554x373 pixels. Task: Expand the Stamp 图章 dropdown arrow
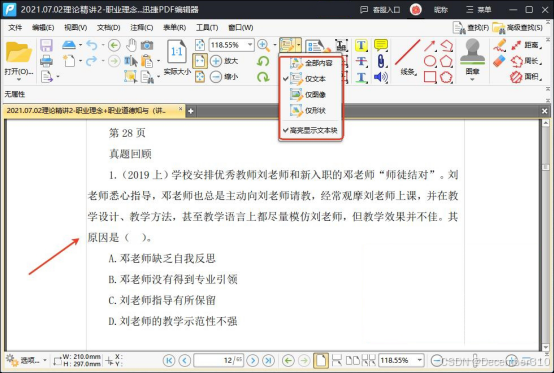(472, 79)
